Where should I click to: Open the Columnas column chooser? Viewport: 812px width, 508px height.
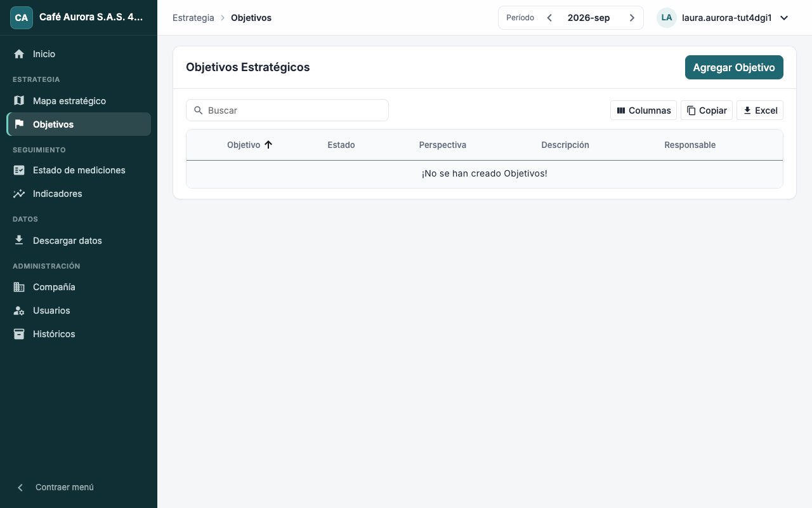(x=643, y=110)
